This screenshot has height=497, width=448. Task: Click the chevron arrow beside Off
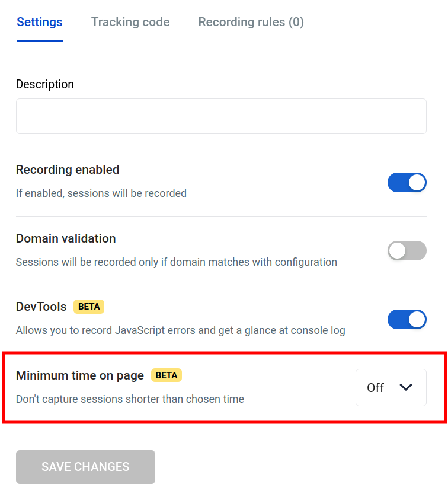[x=406, y=387]
